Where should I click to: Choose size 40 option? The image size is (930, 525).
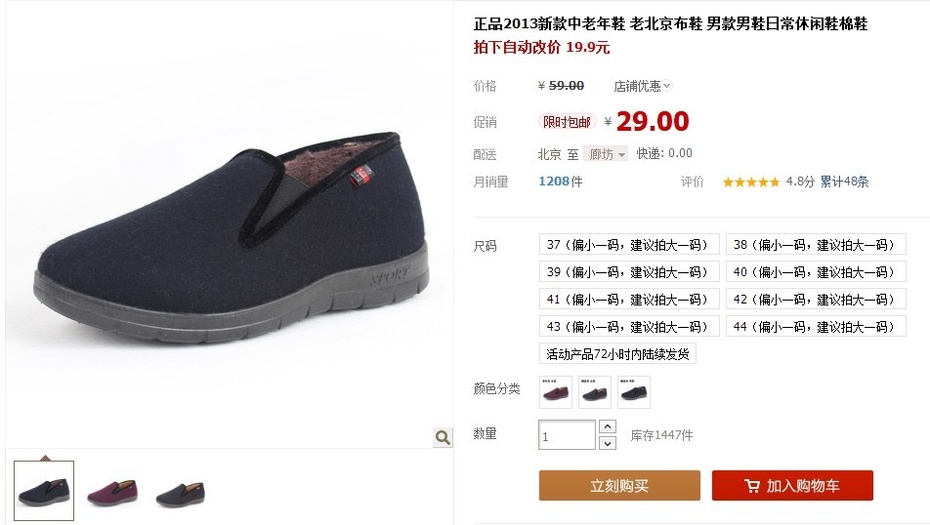click(x=816, y=272)
